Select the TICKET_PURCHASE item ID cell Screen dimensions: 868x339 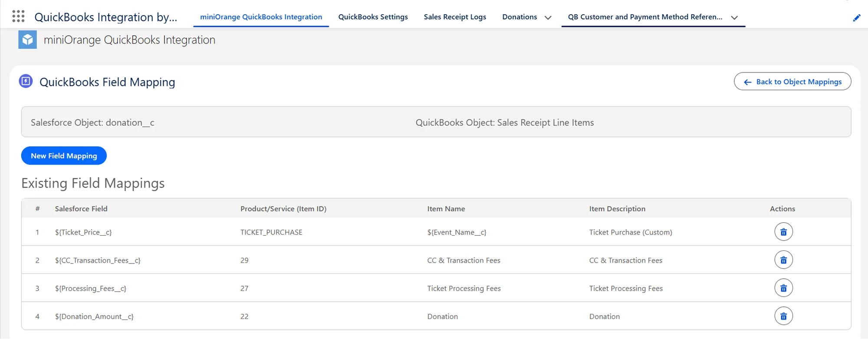click(271, 232)
